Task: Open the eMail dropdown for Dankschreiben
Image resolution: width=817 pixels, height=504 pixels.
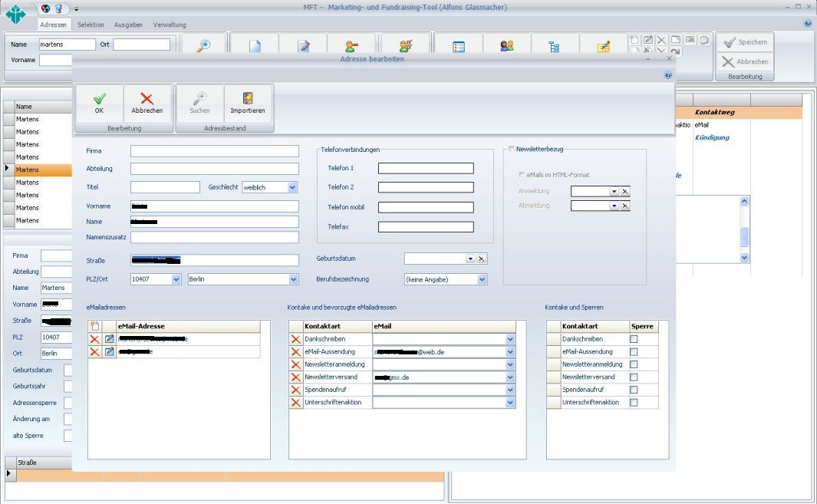Action: pyautogui.click(x=510, y=339)
